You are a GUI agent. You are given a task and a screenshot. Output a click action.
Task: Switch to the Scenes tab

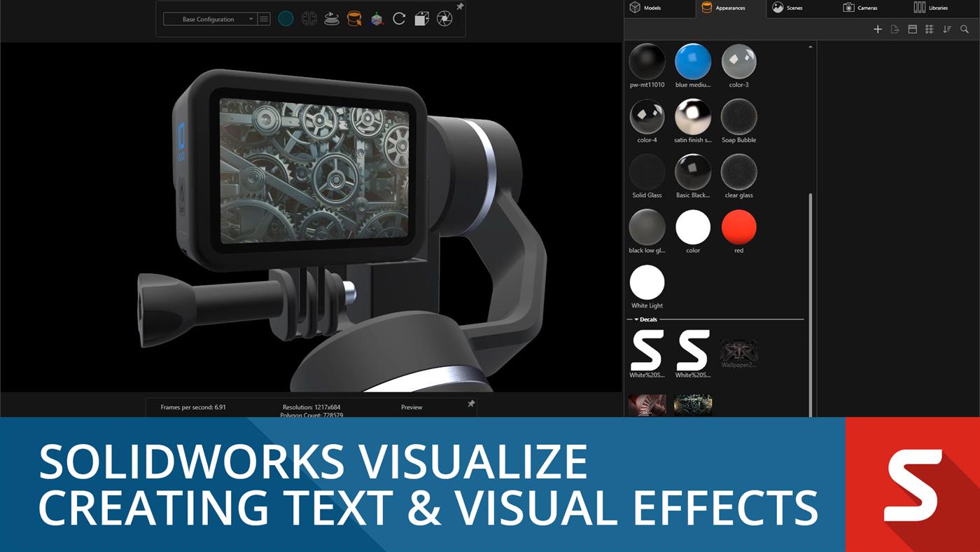[787, 8]
